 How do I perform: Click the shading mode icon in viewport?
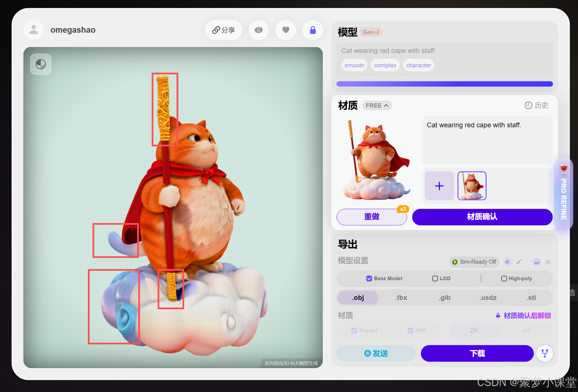coord(41,64)
